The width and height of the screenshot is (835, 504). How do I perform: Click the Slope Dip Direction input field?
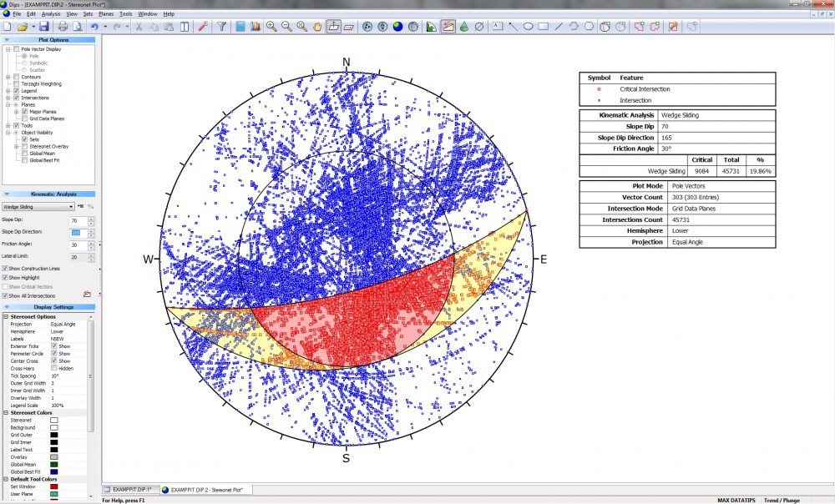[78, 233]
